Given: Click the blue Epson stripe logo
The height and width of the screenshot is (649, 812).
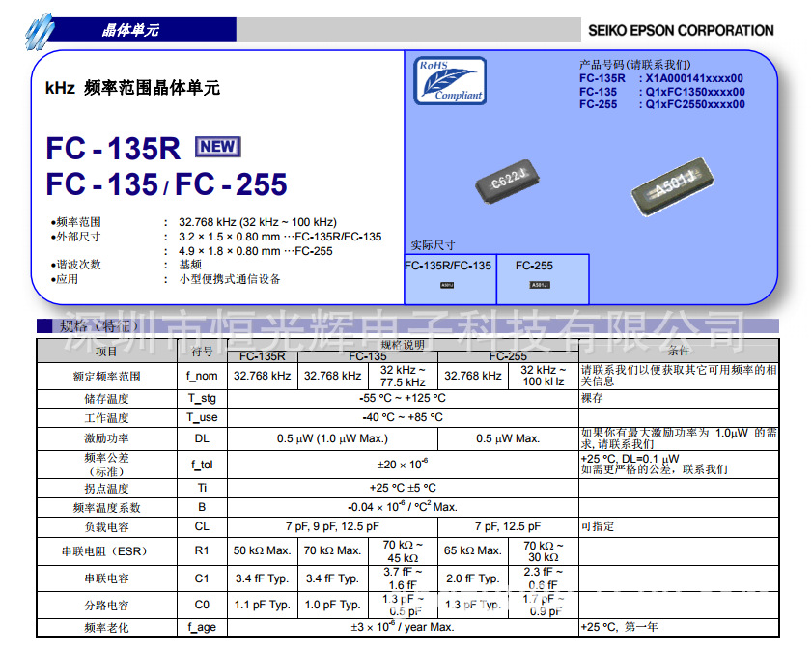Looking at the screenshot, I should (x=40, y=31).
